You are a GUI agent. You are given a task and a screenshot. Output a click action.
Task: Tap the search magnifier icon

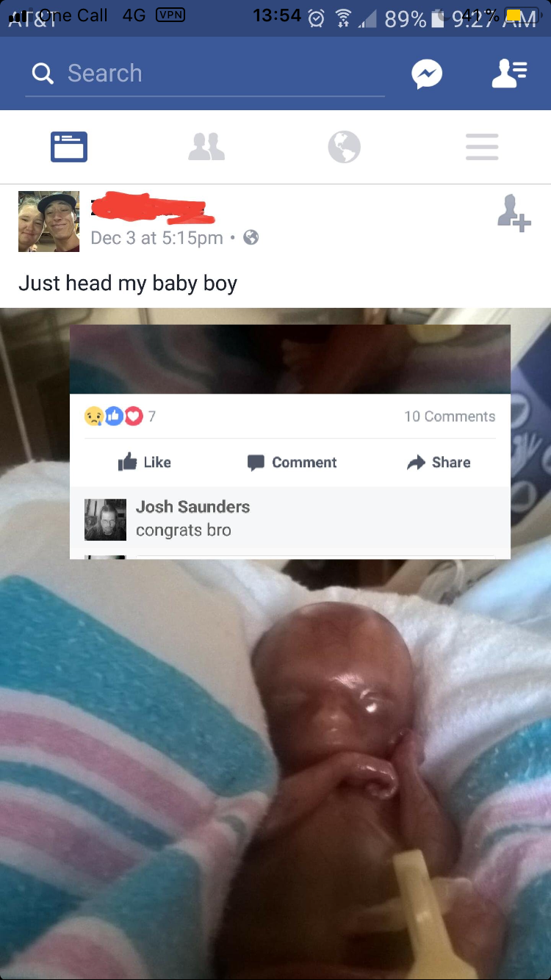(43, 73)
